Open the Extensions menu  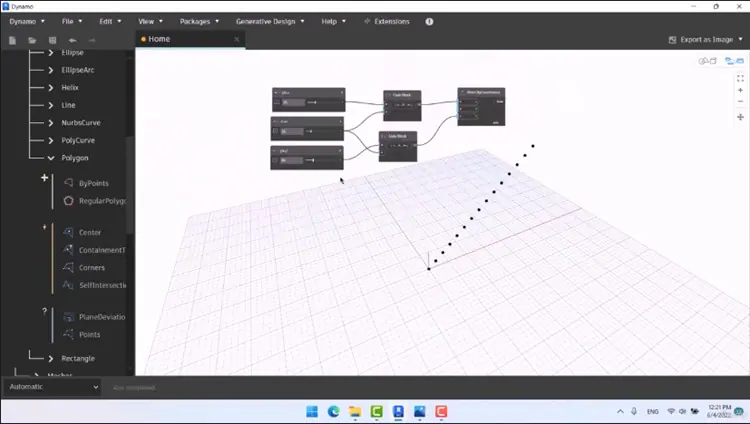tap(386, 22)
